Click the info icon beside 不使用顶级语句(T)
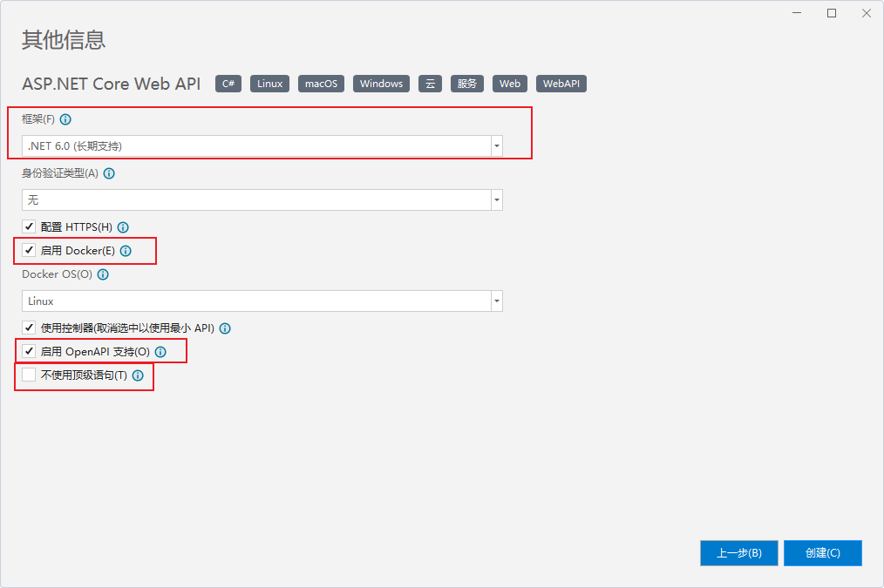 138,375
